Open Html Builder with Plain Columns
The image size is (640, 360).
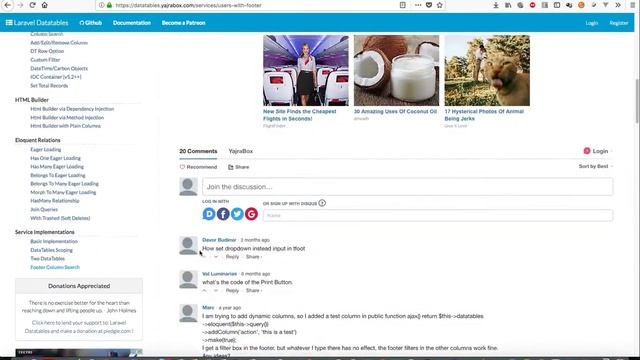click(x=65, y=126)
